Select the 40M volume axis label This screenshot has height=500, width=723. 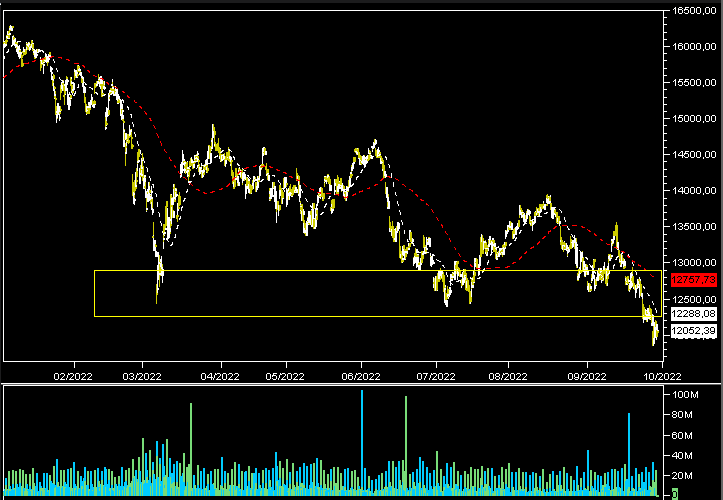click(682, 456)
